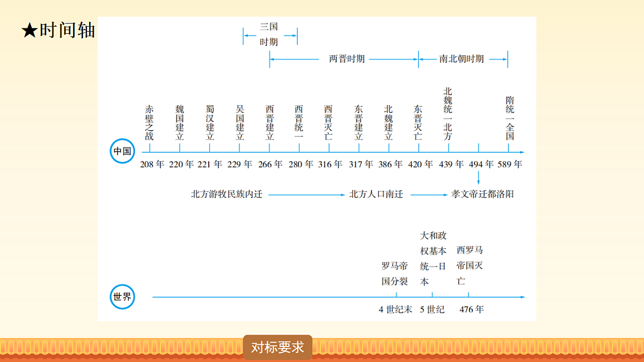Select the 吴国建立 event text
This screenshot has height=362, width=644.
click(x=240, y=123)
